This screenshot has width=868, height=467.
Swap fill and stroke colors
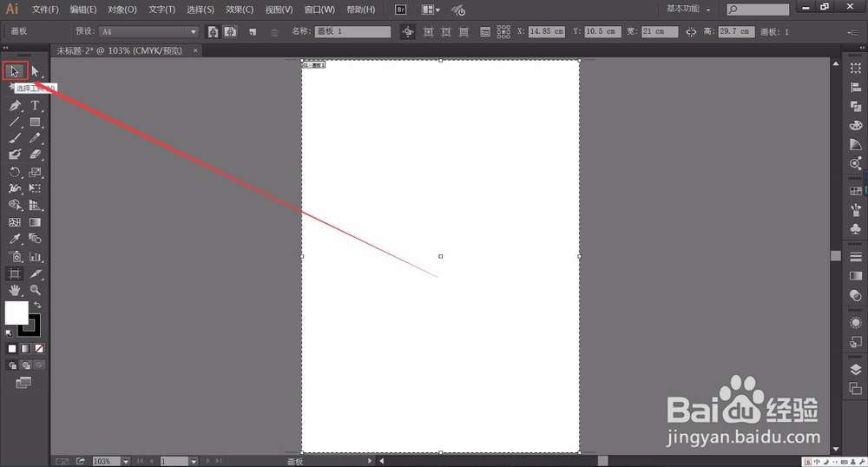pyautogui.click(x=37, y=305)
